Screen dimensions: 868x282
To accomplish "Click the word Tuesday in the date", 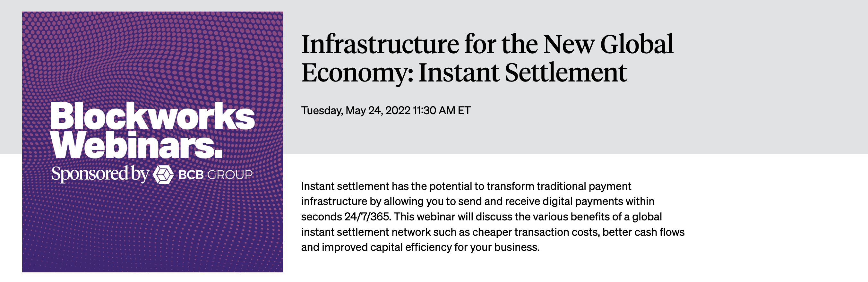I will [322, 110].
